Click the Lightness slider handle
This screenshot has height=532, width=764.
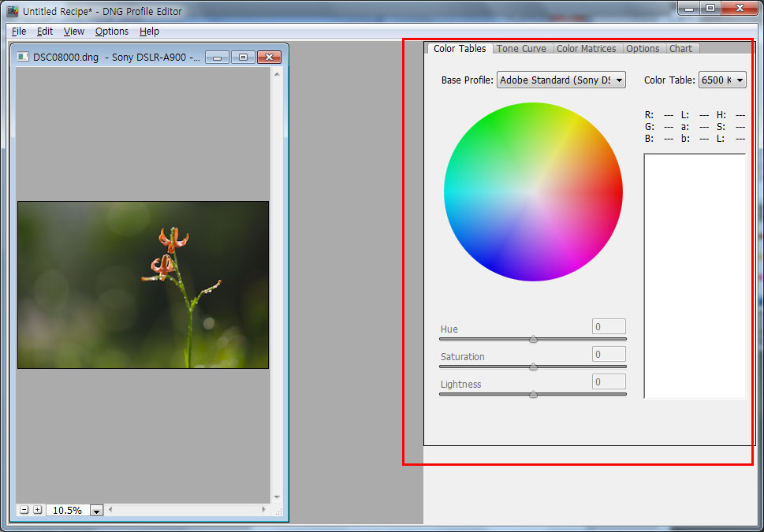tap(533, 394)
